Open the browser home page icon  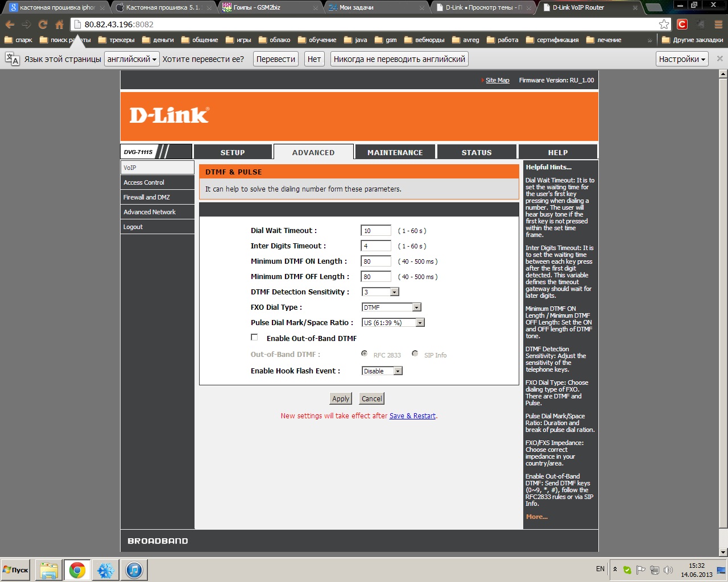coord(59,24)
